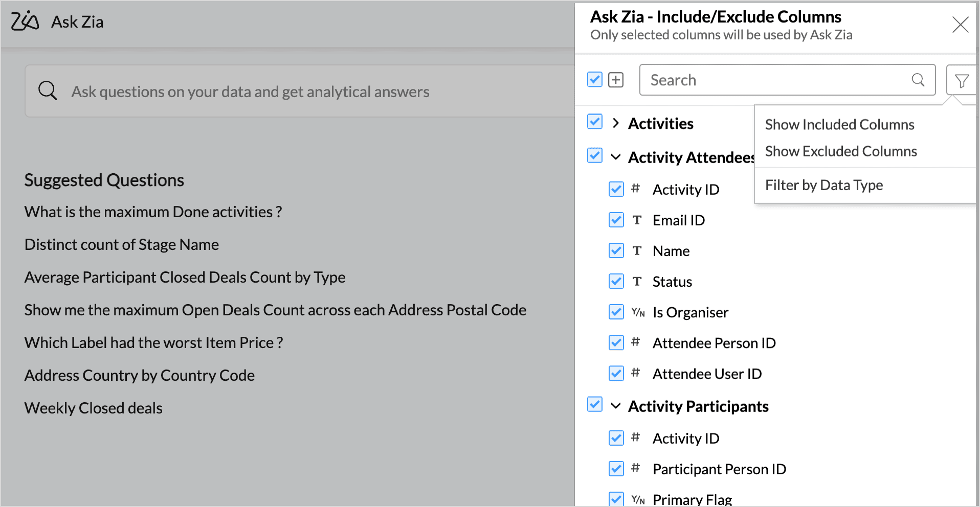Click the Activity Participants table name
This screenshot has height=507, width=980.
pyautogui.click(x=698, y=406)
